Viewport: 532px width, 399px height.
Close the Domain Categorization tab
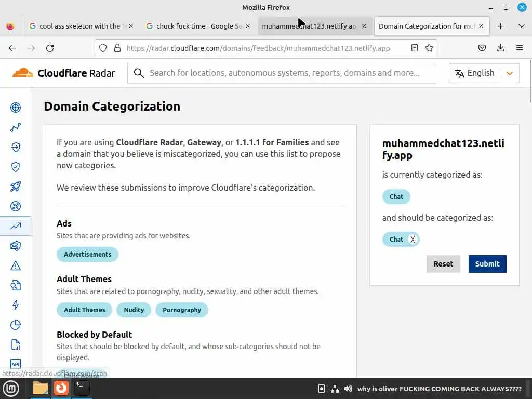481,26
